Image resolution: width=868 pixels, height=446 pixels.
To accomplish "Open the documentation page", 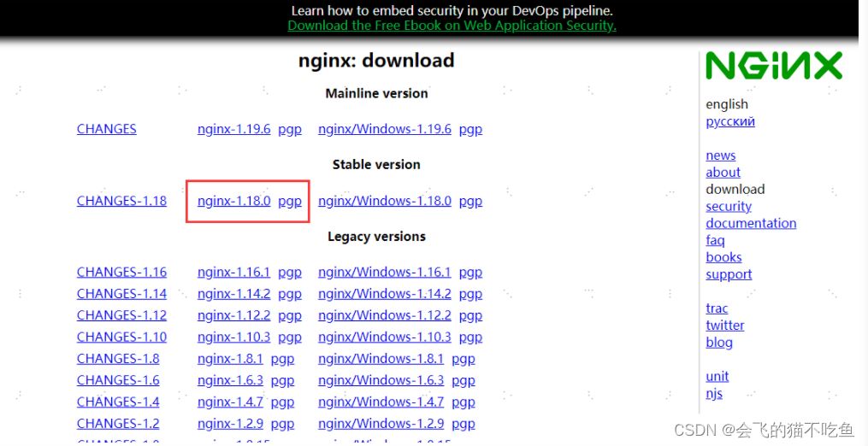I will click(x=751, y=223).
